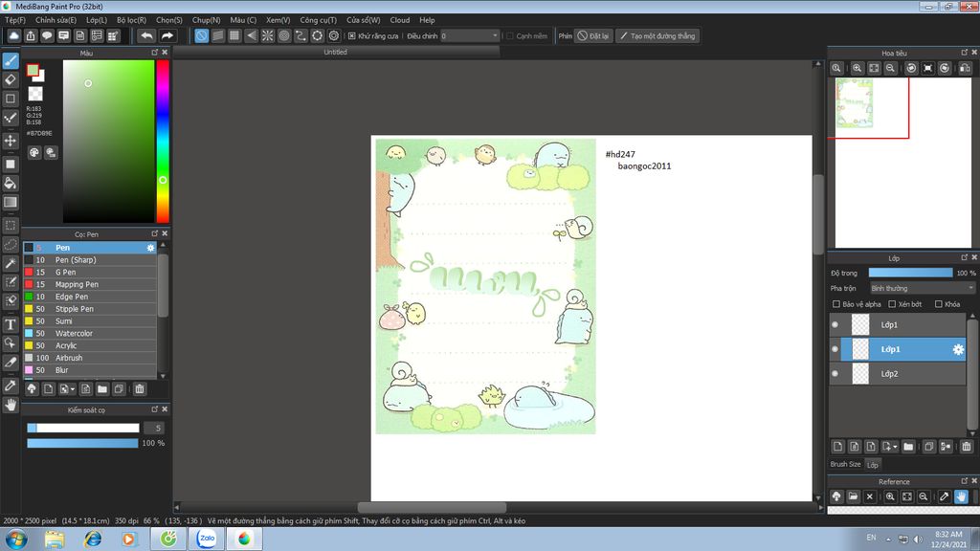Open Chỉnh sửa(E) edit menu
This screenshot has height=551, width=980.
click(x=56, y=20)
